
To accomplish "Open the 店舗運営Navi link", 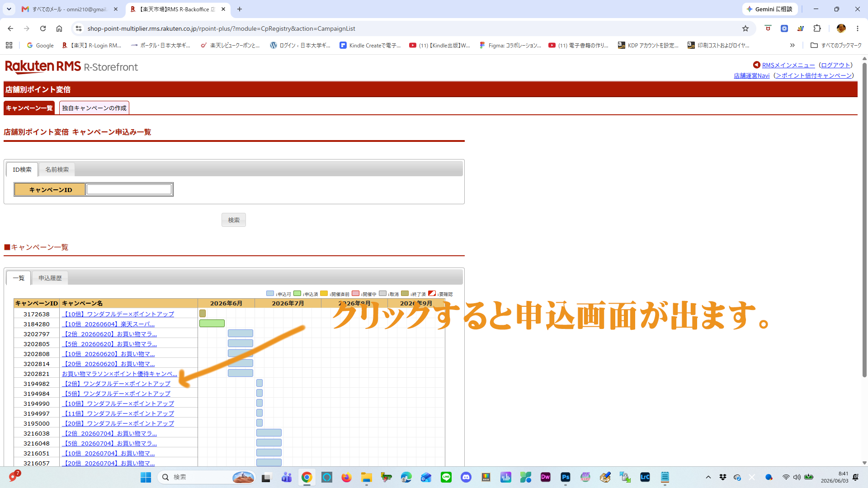I will tap(751, 75).
